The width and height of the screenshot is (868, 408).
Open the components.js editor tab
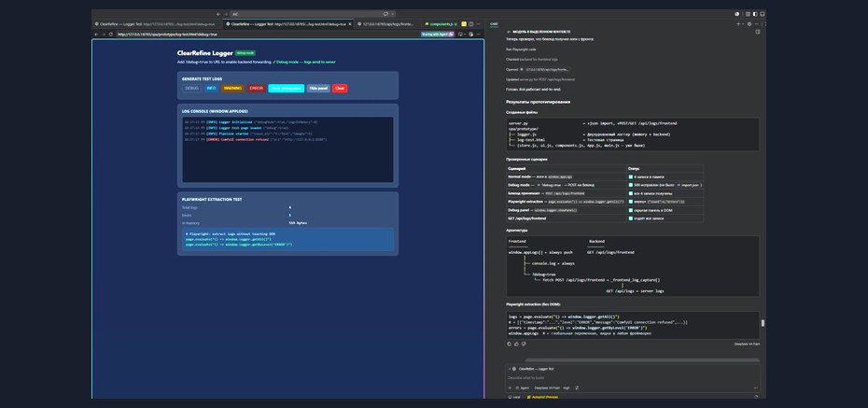(x=441, y=23)
